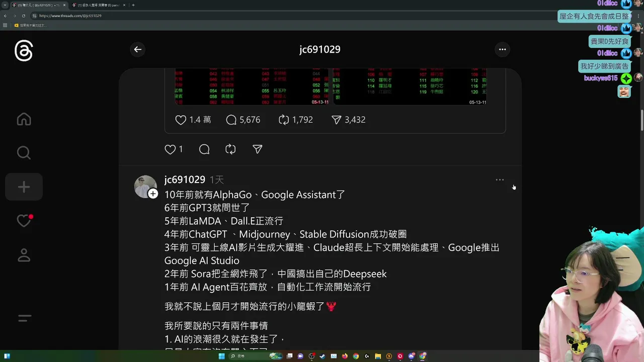Viewport: 644px width, 362px height.
Task: Open the left stock table image
Action: click(252, 86)
